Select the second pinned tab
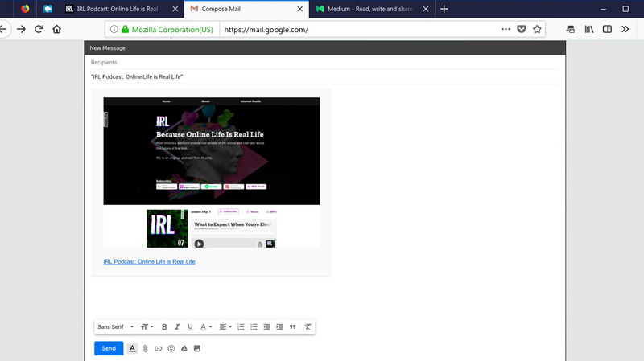This screenshot has height=361, width=644. pos(48,9)
